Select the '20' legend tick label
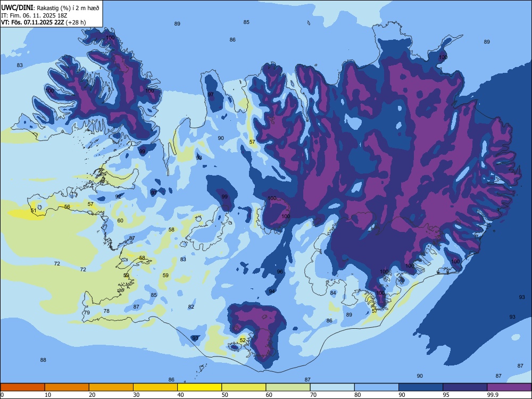The height and width of the screenshot is (399, 532). pos(92,395)
